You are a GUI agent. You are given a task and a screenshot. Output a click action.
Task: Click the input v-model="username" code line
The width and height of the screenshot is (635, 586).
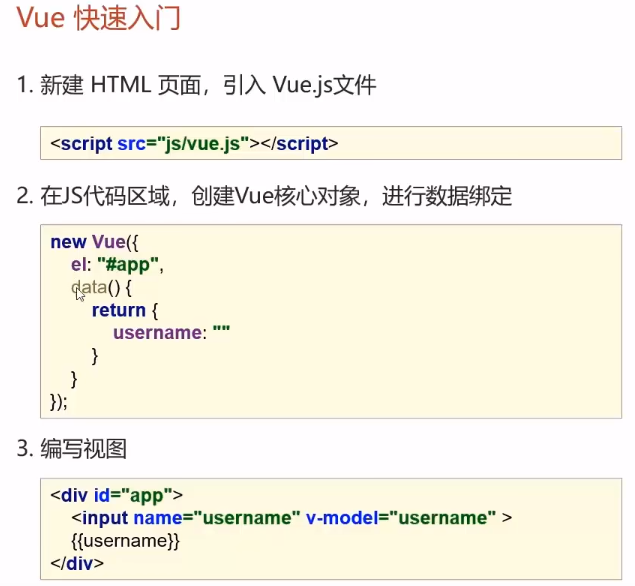coord(292,518)
